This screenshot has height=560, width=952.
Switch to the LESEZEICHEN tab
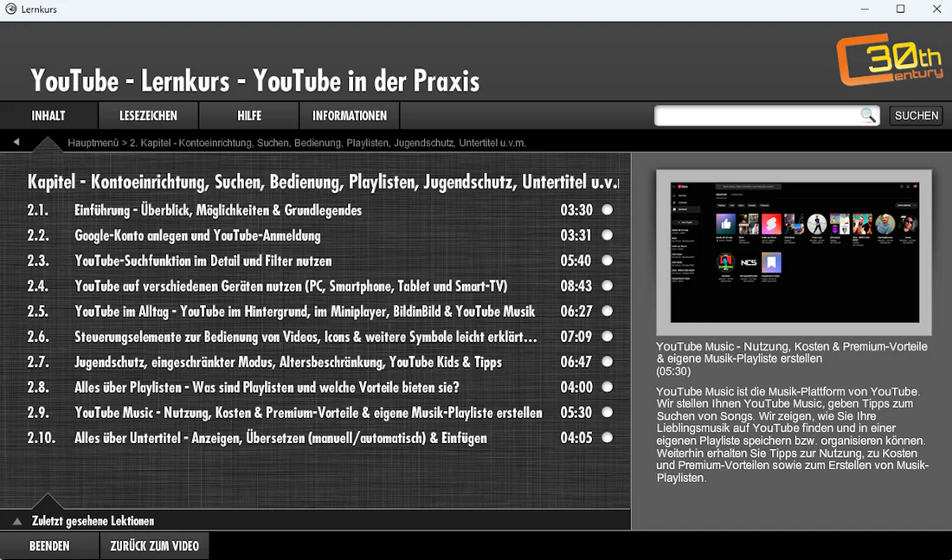pyautogui.click(x=147, y=114)
